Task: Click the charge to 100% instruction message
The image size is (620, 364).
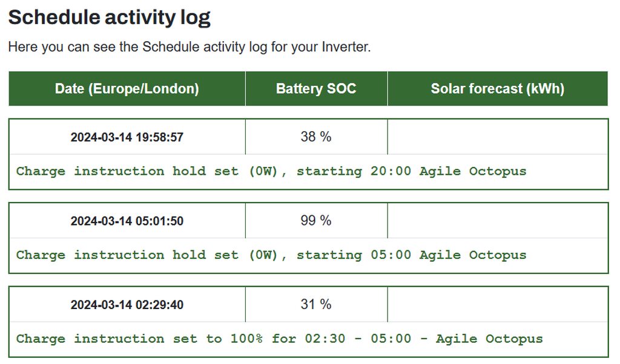Action: [x=279, y=339]
